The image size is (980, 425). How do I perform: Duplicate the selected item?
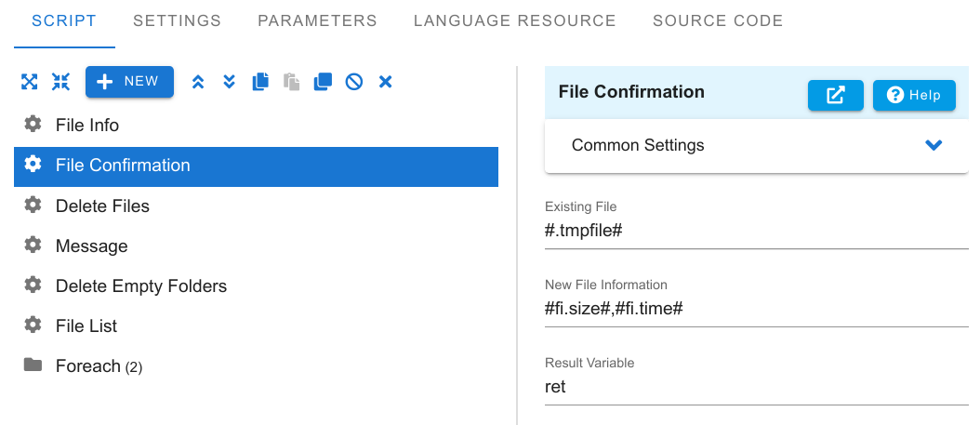point(324,81)
